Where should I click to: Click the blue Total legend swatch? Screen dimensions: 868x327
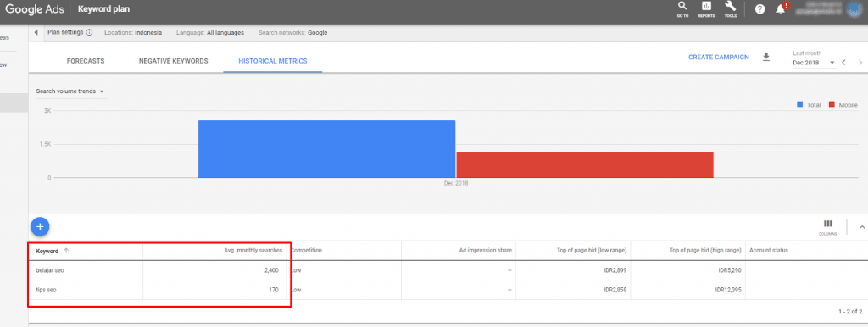pos(799,104)
